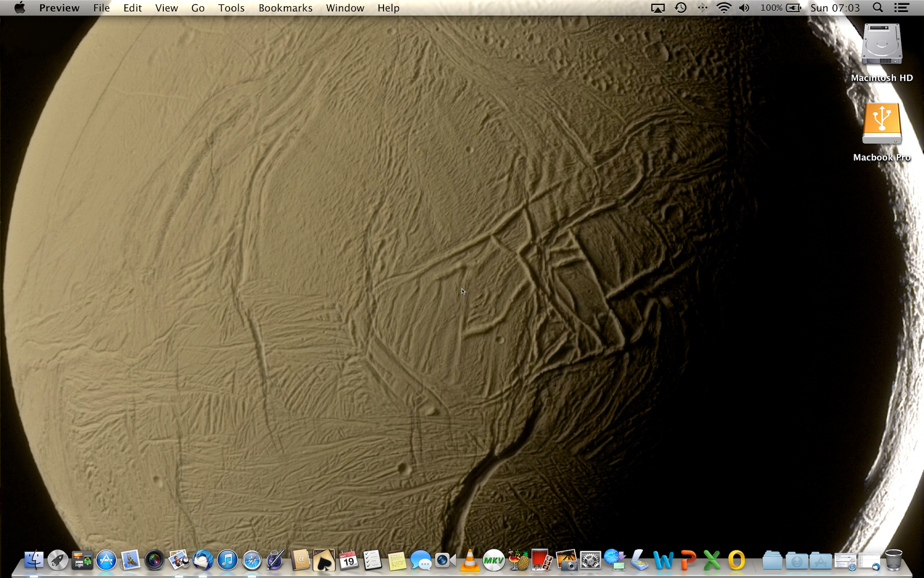The width and height of the screenshot is (924, 578).
Task: Open the Preview application menu
Action: pyautogui.click(x=59, y=8)
